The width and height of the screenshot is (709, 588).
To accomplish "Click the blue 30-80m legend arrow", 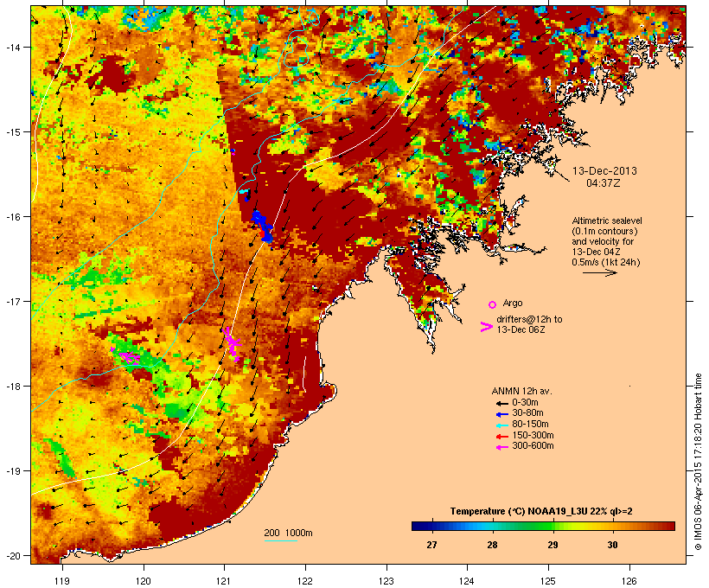I will pyautogui.click(x=502, y=414).
